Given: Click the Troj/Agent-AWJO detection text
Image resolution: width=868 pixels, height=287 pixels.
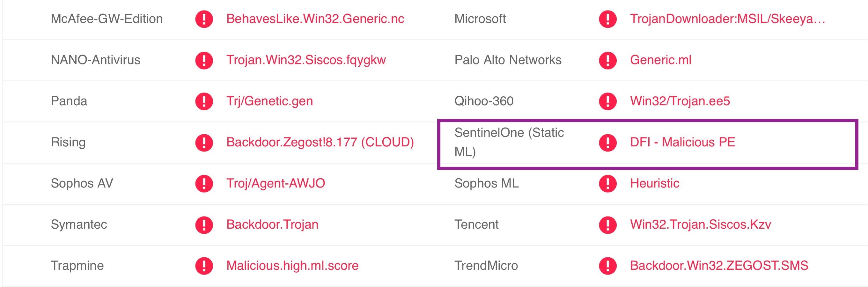Looking at the screenshot, I should [276, 183].
